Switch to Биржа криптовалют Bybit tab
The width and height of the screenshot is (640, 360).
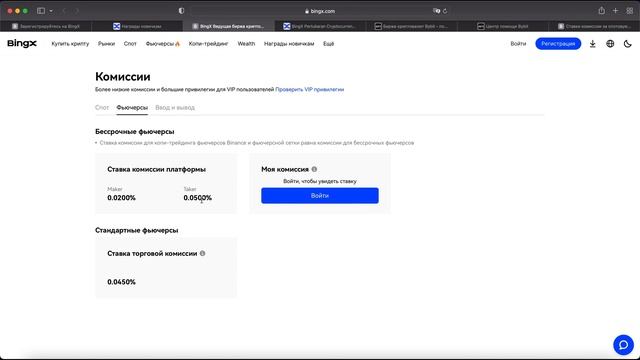click(x=411, y=26)
